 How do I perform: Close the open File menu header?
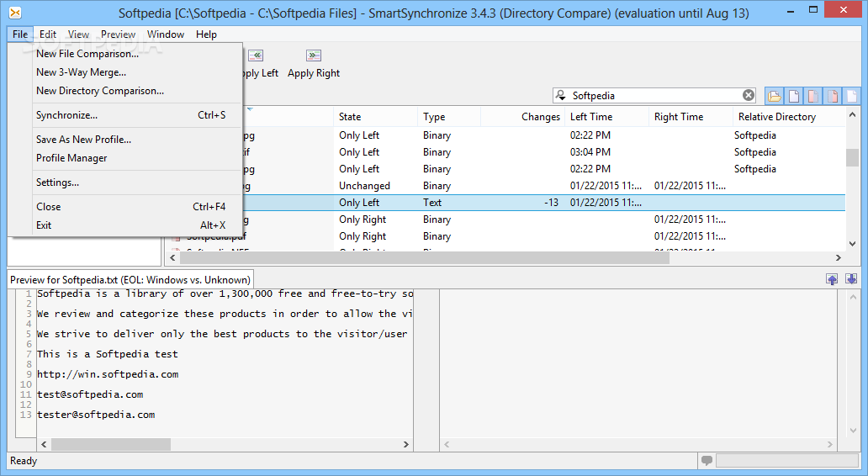click(20, 34)
